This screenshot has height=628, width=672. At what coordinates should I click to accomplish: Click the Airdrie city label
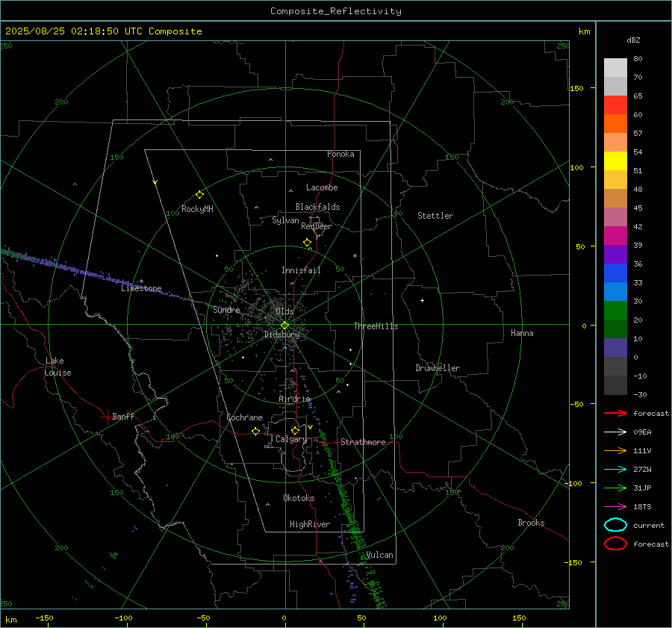pos(294,399)
